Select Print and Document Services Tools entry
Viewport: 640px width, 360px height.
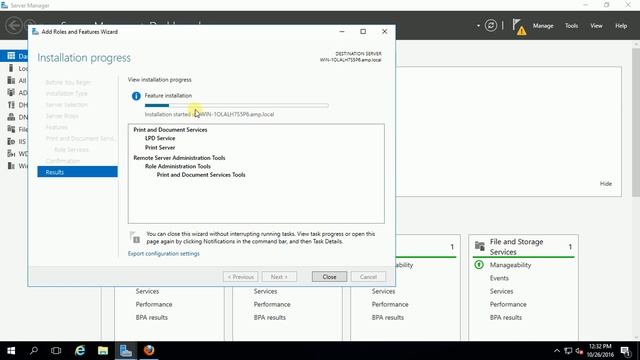(x=201, y=175)
